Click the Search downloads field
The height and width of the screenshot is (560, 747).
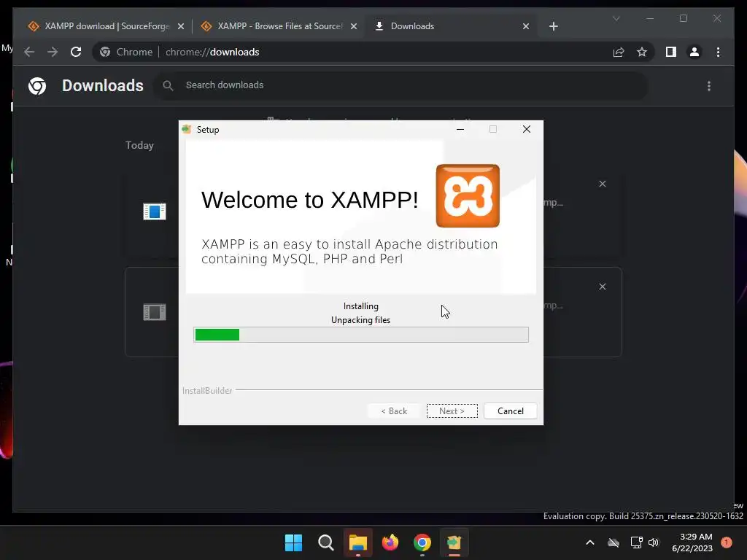point(400,85)
